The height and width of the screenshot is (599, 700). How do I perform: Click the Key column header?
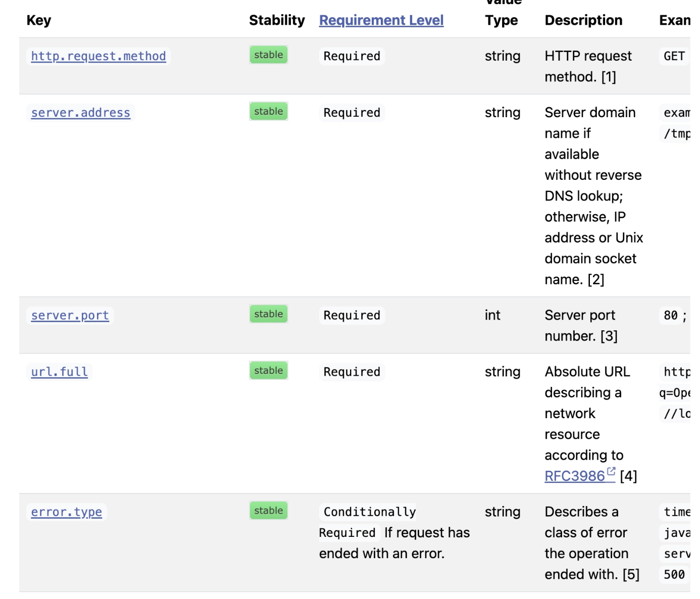coord(39,20)
